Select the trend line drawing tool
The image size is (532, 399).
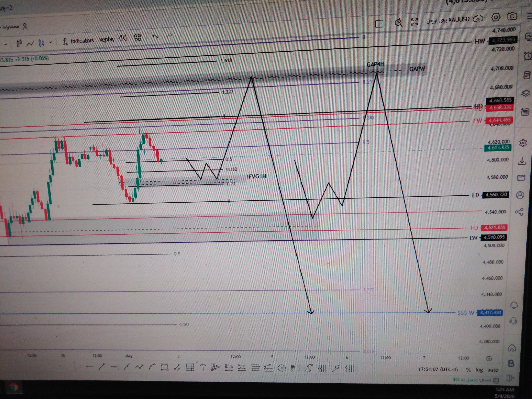pos(102,367)
